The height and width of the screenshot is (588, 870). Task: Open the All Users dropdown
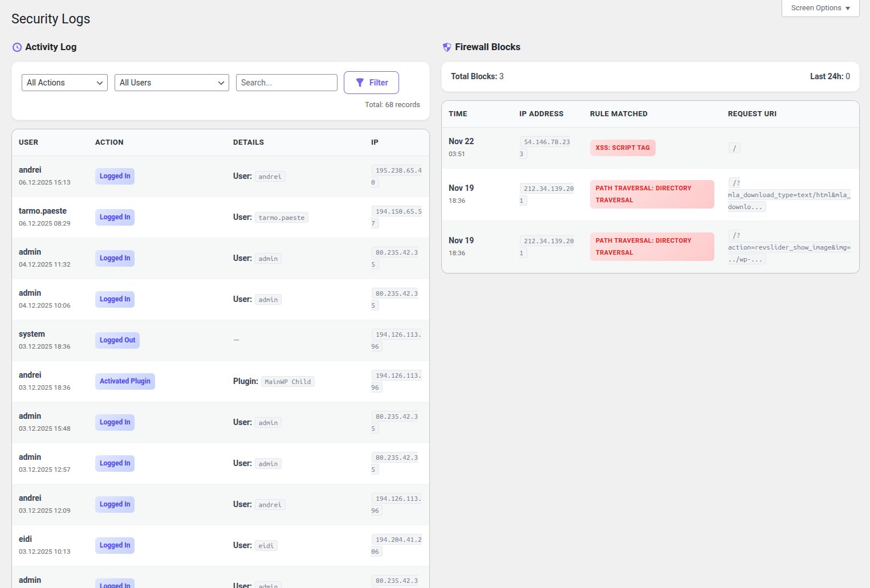171,82
